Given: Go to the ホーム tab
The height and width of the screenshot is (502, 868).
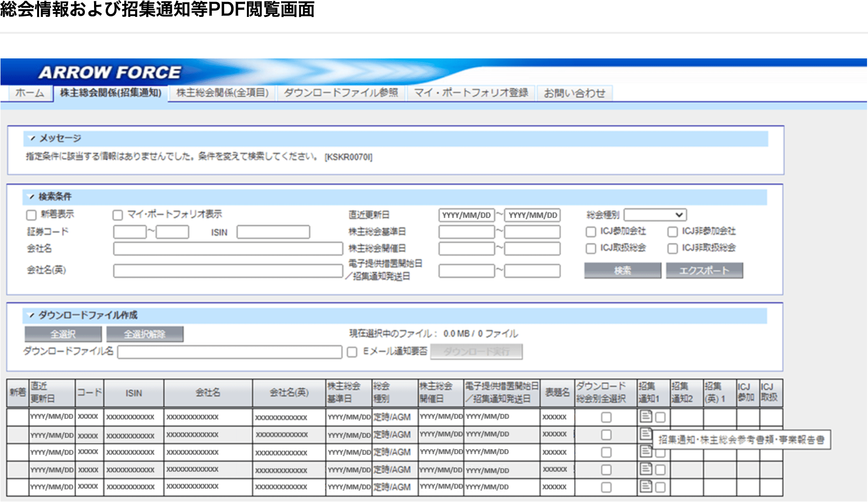Looking at the screenshot, I should [x=29, y=93].
